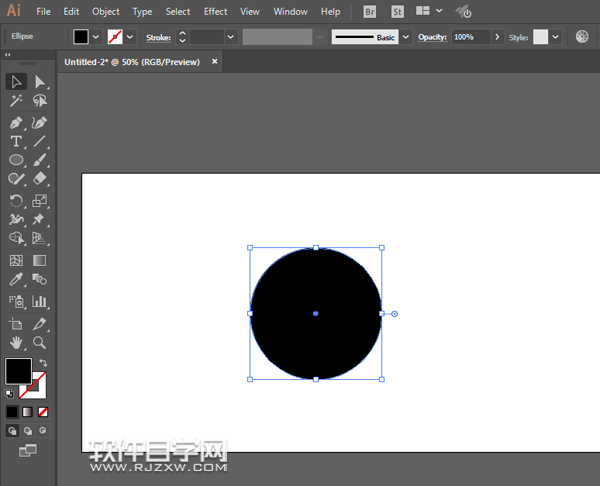Select the Direct Selection tool
This screenshot has height=486, width=600.
tap(40, 82)
